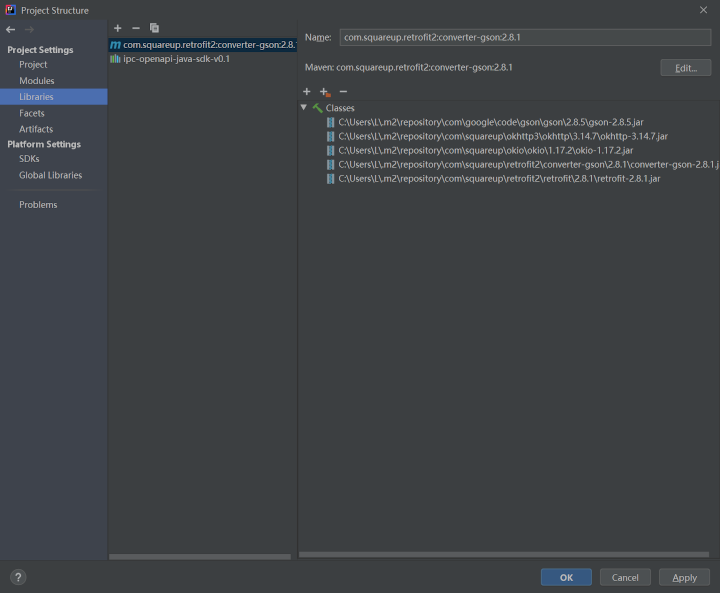Image resolution: width=720 pixels, height=593 pixels.
Task: Copy the selected library
Action: coord(154,28)
